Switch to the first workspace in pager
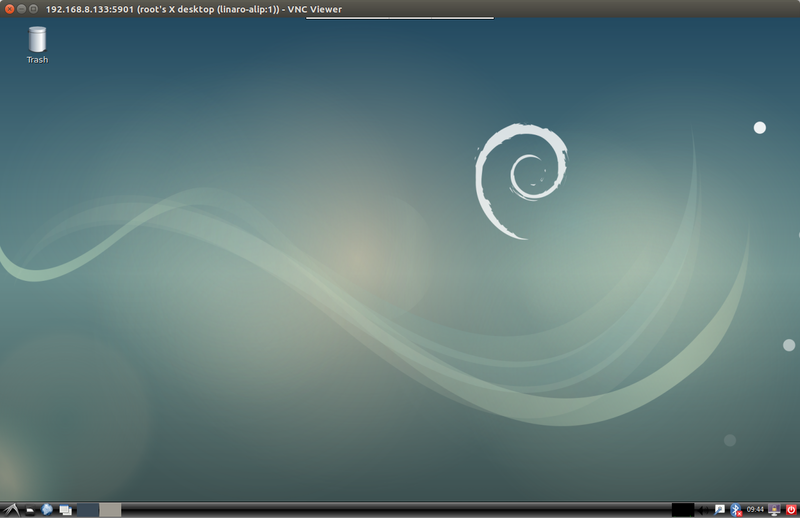This screenshot has width=800, height=518. click(x=88, y=510)
